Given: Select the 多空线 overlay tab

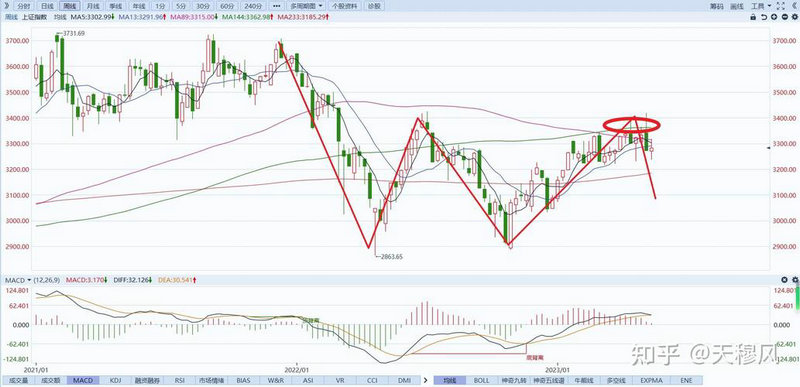Looking at the screenshot, I should click(616, 380).
